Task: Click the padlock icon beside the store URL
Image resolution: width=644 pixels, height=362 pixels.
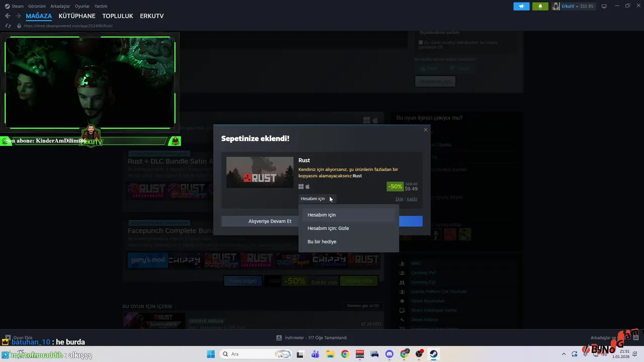Action: pyautogui.click(x=19, y=26)
